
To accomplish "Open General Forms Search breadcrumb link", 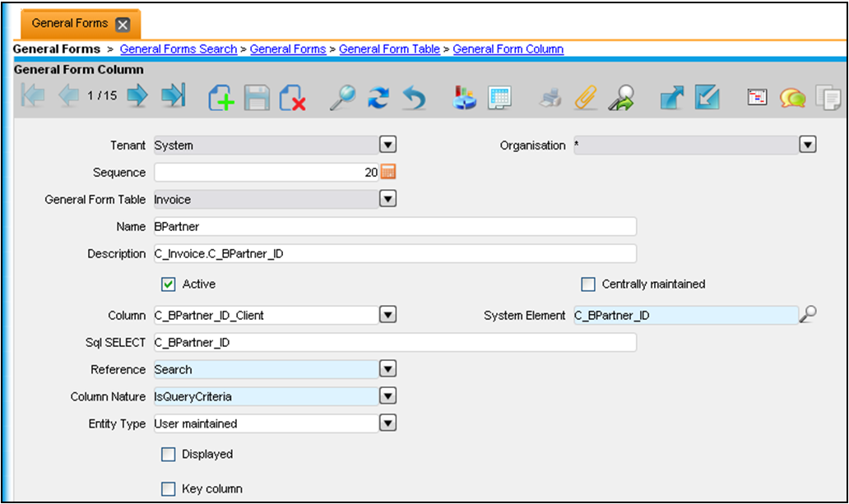I will click(179, 49).
